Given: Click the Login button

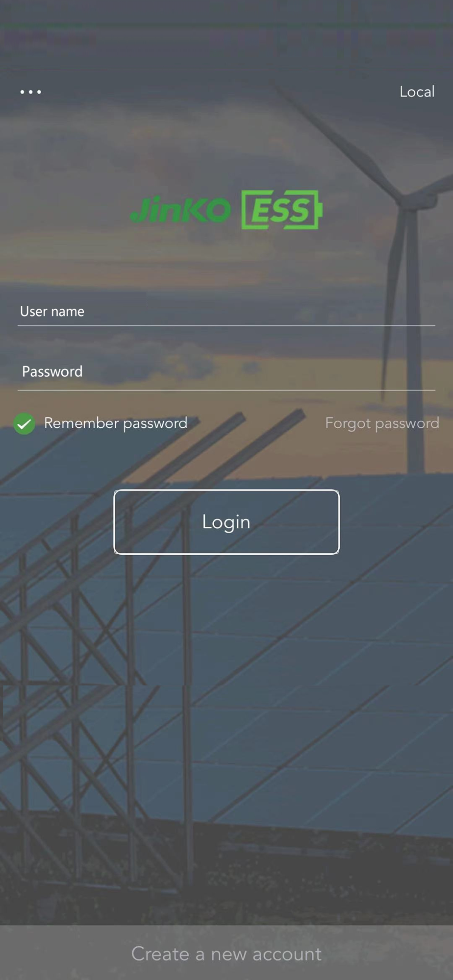Looking at the screenshot, I should pos(226,522).
